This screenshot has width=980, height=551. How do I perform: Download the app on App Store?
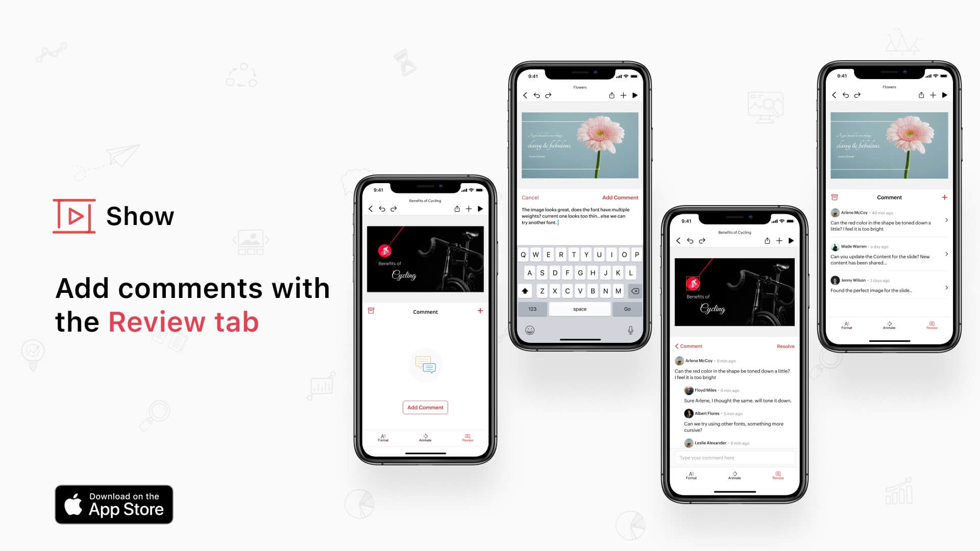coord(114,505)
